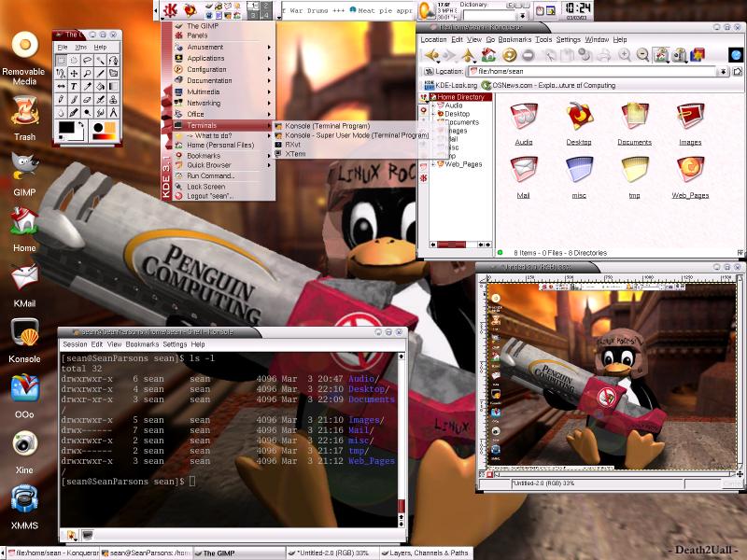The height and width of the screenshot is (560, 747).
Task: Select the Ellipse Select tool in GIMP toolbox
Action: [74, 61]
